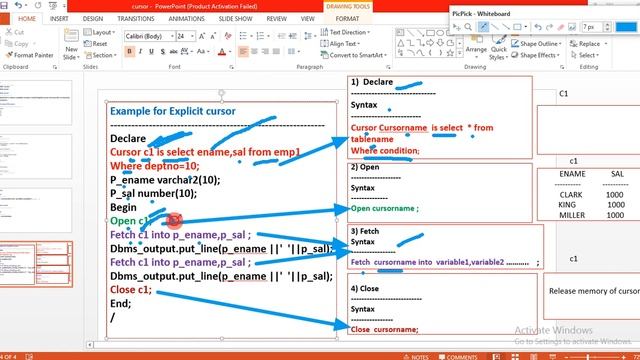Click the Cut command
The height and width of the screenshot is (360, 640).
(15, 32)
